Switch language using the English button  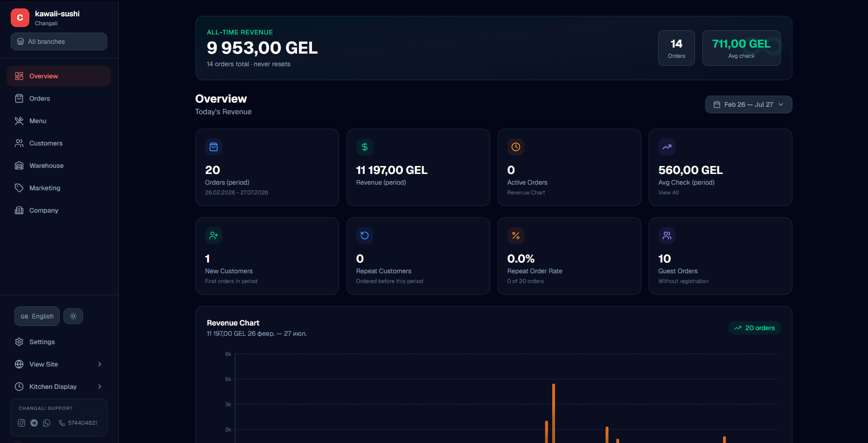(37, 316)
